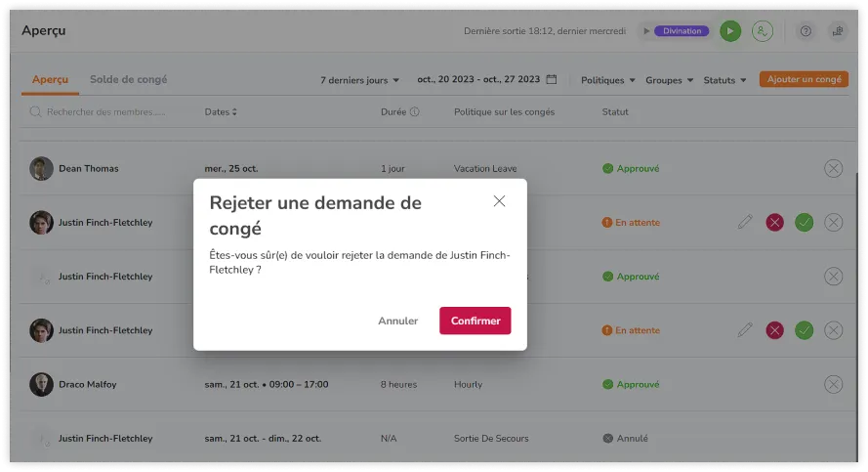Switch to Solde de congé tab
Viewport: 868px width, 472px height.
(x=128, y=80)
